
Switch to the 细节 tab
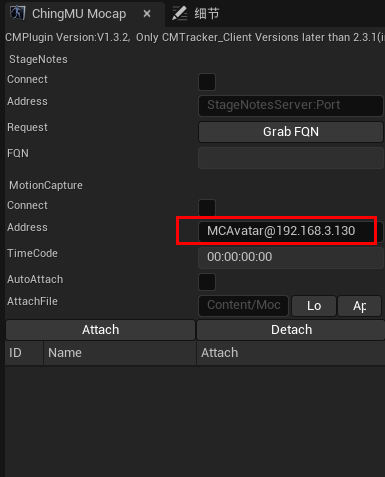coord(197,14)
